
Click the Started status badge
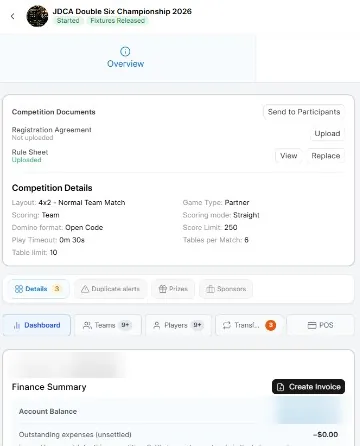pos(68,21)
